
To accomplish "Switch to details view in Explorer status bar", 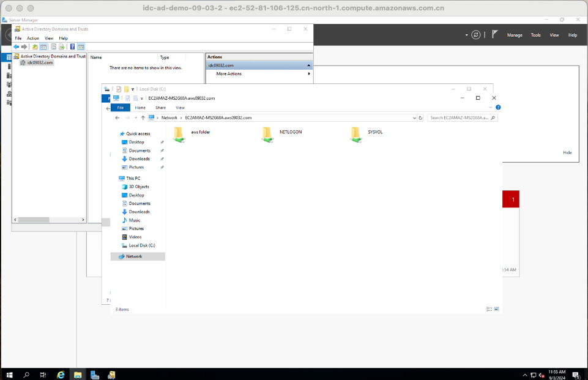I will (x=488, y=308).
